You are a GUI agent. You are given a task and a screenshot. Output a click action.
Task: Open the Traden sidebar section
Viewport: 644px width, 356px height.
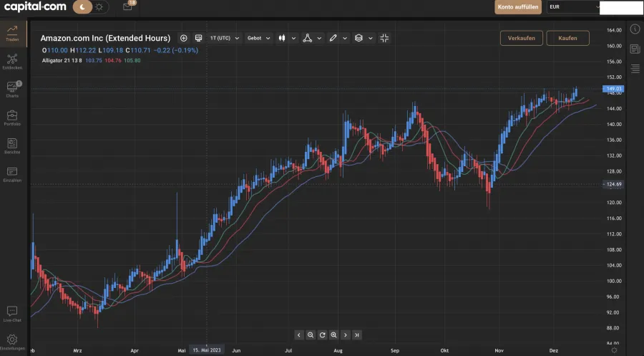pos(12,33)
